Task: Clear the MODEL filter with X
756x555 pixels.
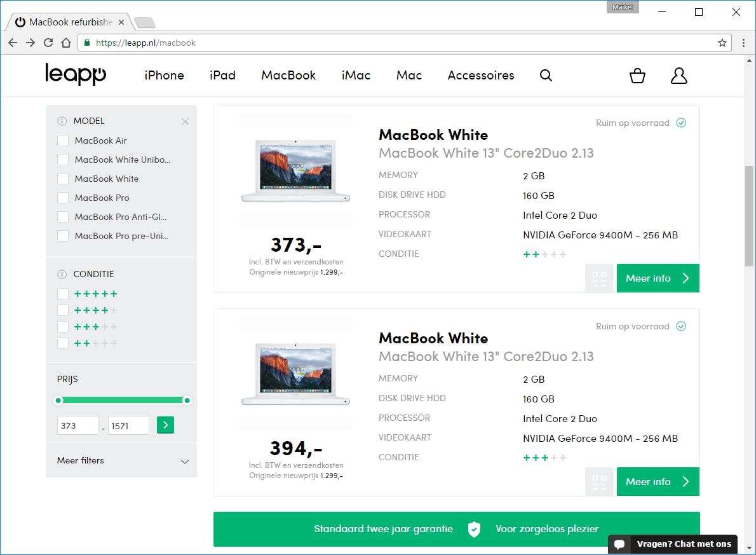Action: (185, 121)
